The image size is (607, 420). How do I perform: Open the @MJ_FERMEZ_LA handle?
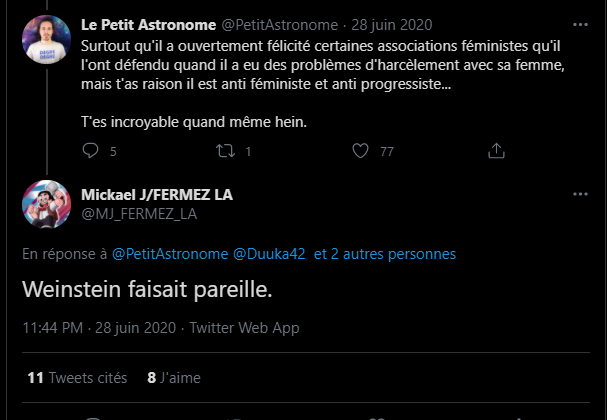tap(138, 213)
